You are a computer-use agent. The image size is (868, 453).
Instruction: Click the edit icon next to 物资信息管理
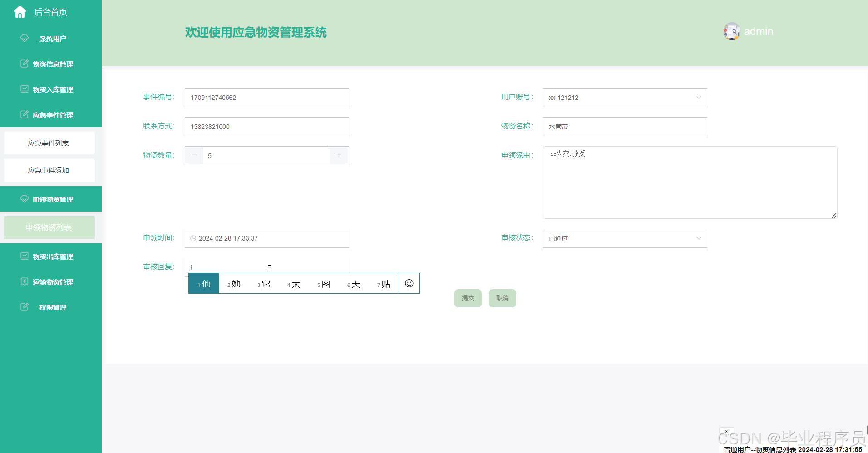tap(24, 64)
